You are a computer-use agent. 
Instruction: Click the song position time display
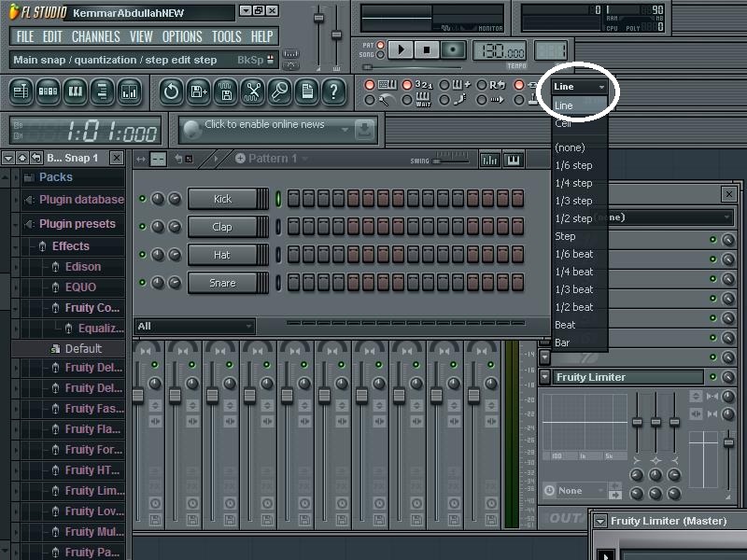[86, 131]
